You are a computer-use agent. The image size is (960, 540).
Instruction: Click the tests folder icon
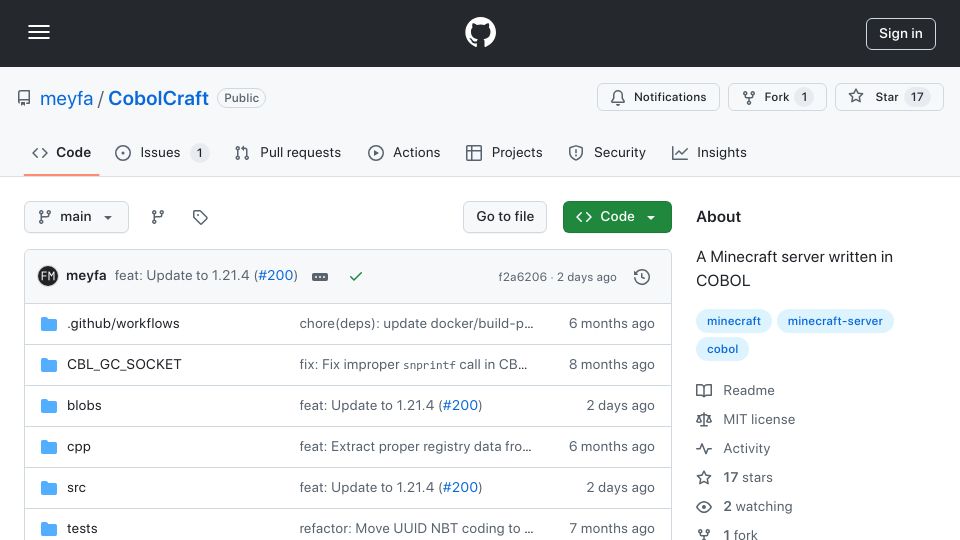coord(49,528)
